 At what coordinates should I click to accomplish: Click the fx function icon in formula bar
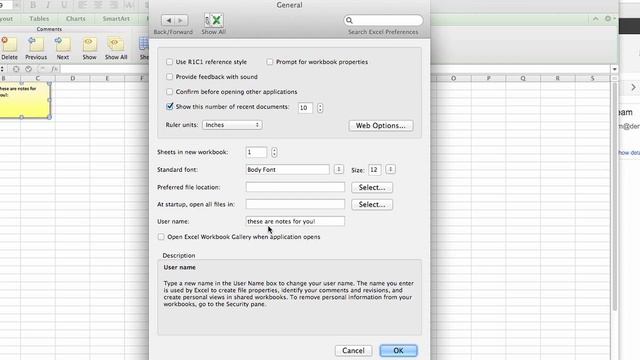point(55,69)
